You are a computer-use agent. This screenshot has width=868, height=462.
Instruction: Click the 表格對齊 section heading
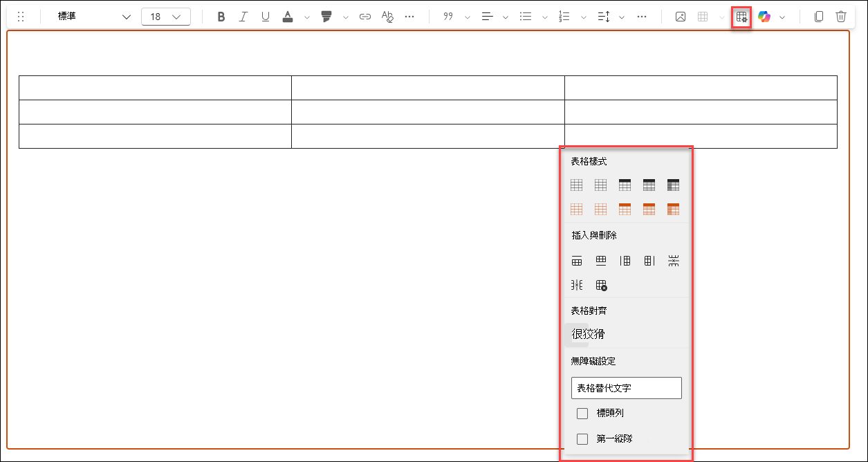click(589, 311)
